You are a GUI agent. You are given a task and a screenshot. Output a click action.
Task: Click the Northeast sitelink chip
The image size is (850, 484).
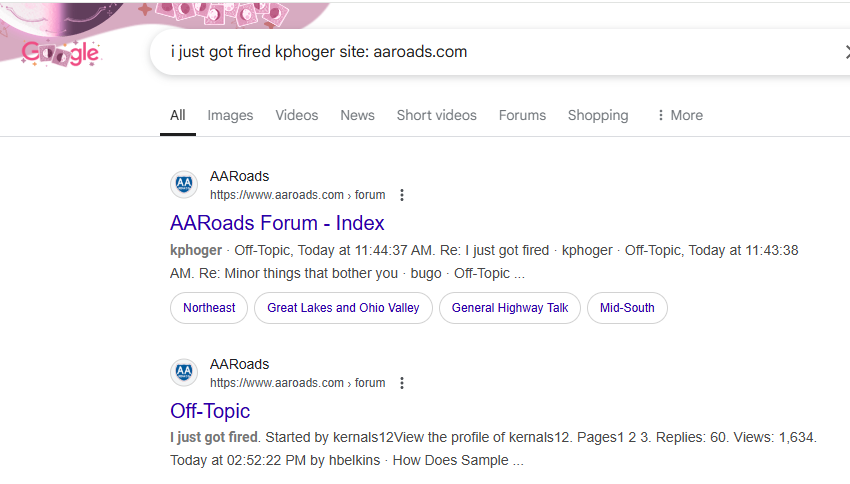tap(209, 308)
